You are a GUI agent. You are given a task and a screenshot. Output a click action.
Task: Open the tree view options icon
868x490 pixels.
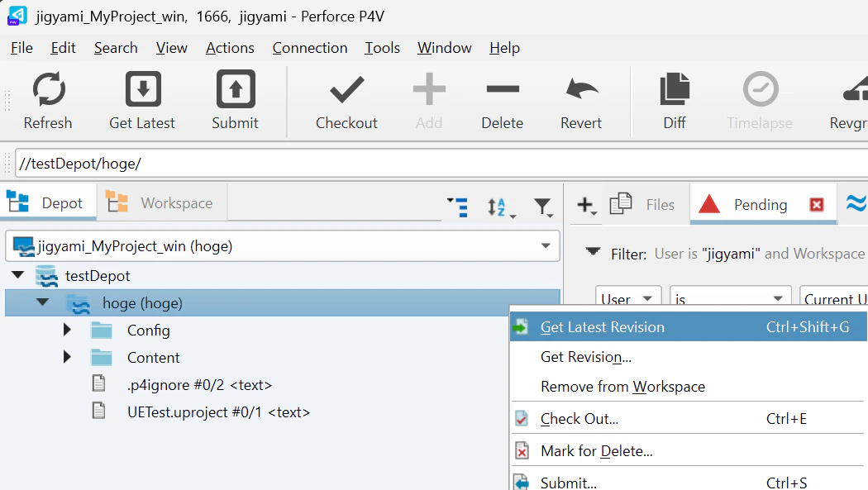458,207
